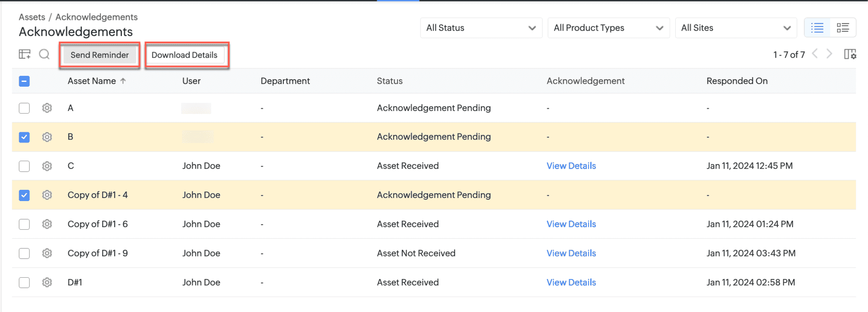Uncheck the checkbox for asset B

pyautogui.click(x=24, y=137)
